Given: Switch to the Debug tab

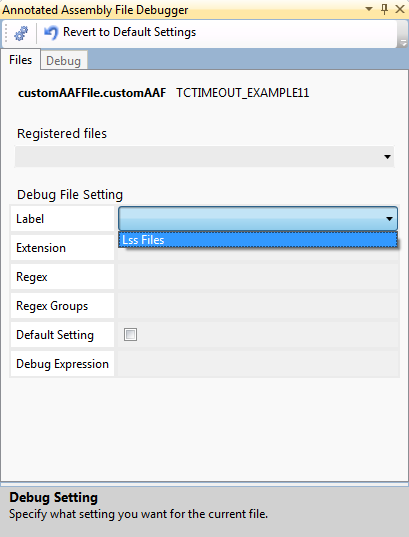Looking at the screenshot, I should (x=64, y=61).
